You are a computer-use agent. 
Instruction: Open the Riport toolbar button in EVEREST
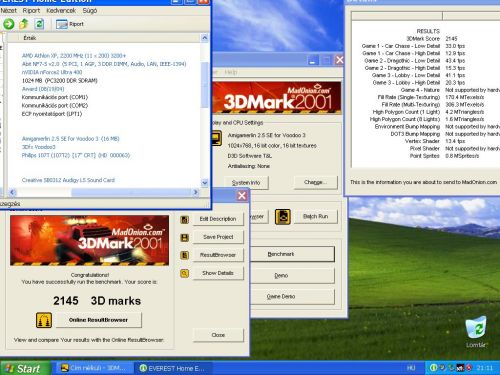pos(70,24)
